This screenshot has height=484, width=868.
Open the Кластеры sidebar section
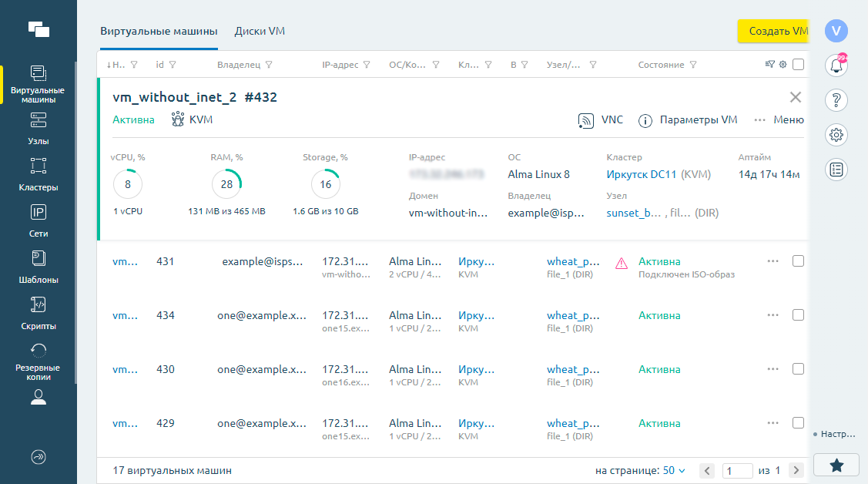point(39,174)
